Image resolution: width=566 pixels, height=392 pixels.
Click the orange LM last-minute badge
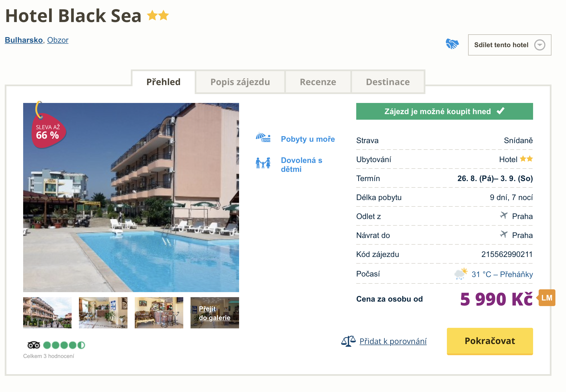tap(546, 298)
